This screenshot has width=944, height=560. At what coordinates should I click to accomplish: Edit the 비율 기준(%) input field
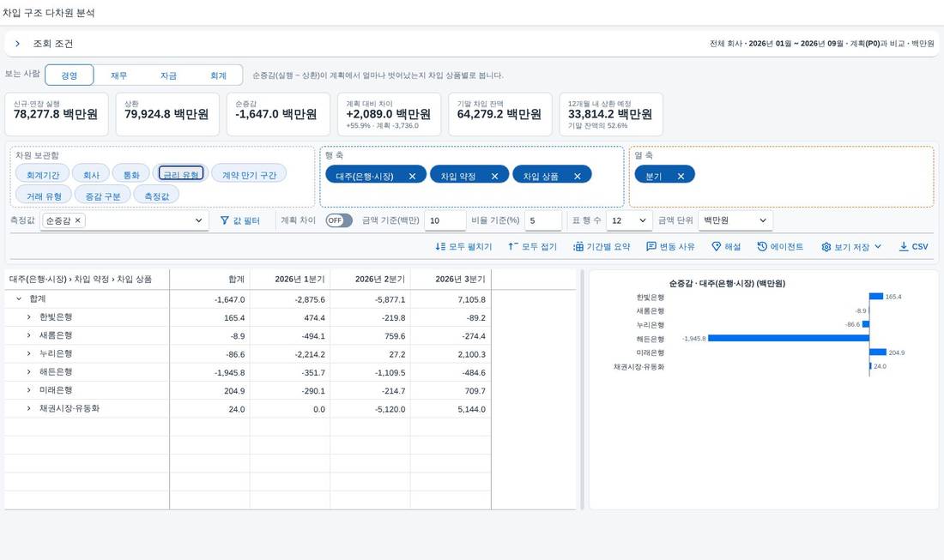point(543,220)
